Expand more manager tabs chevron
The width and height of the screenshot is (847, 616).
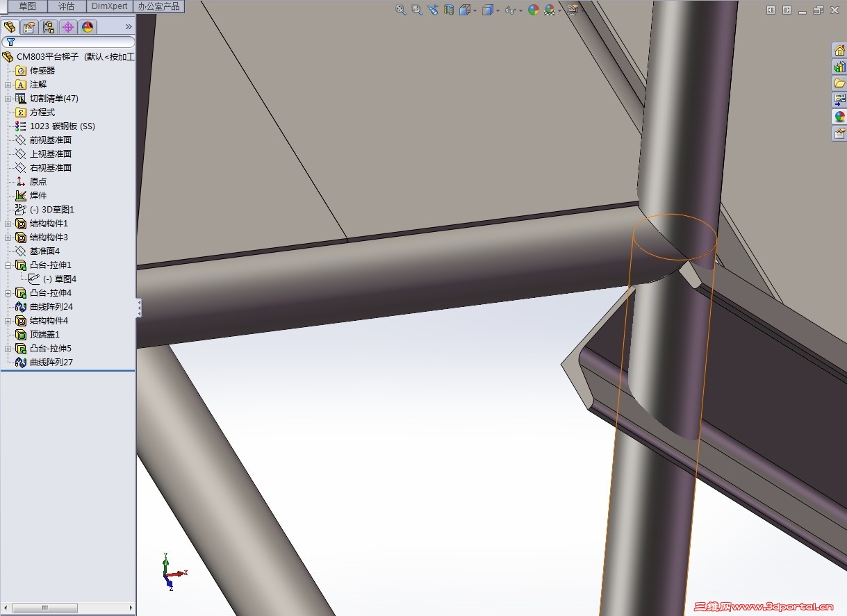pyautogui.click(x=129, y=27)
